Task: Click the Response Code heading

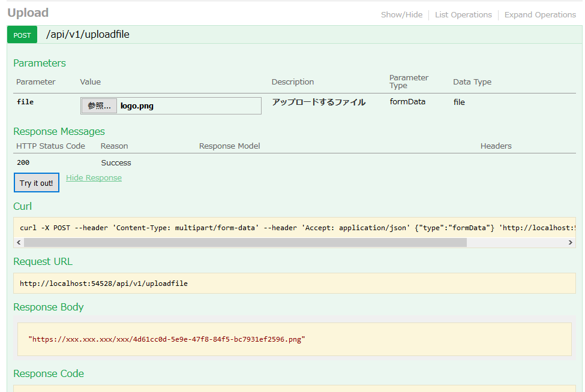Action: (x=49, y=374)
